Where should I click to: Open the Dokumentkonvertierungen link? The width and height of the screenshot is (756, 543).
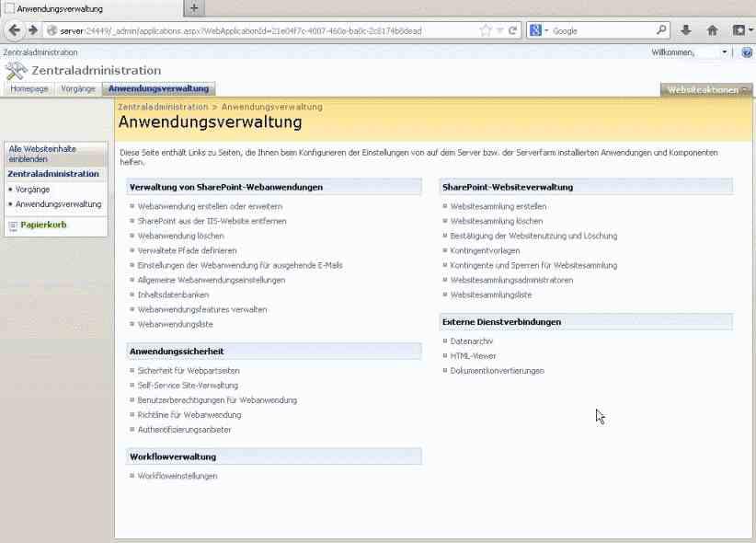(497, 371)
